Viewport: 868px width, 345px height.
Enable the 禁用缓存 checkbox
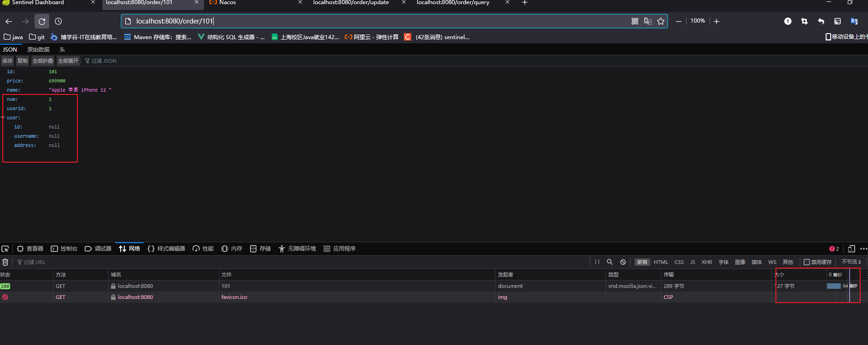807,262
